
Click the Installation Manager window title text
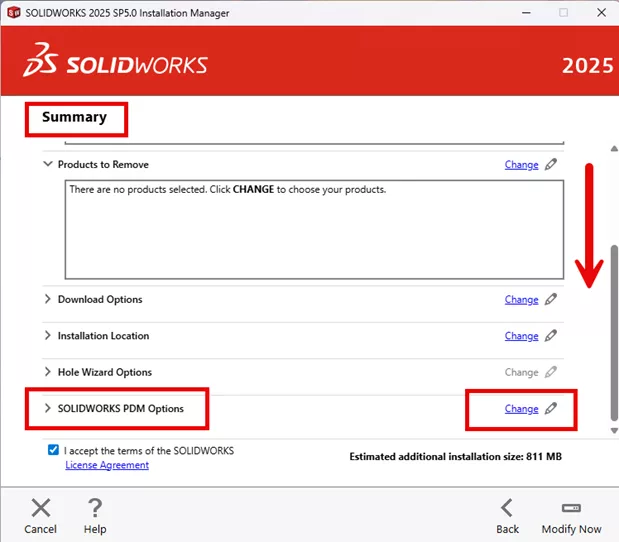click(x=127, y=13)
